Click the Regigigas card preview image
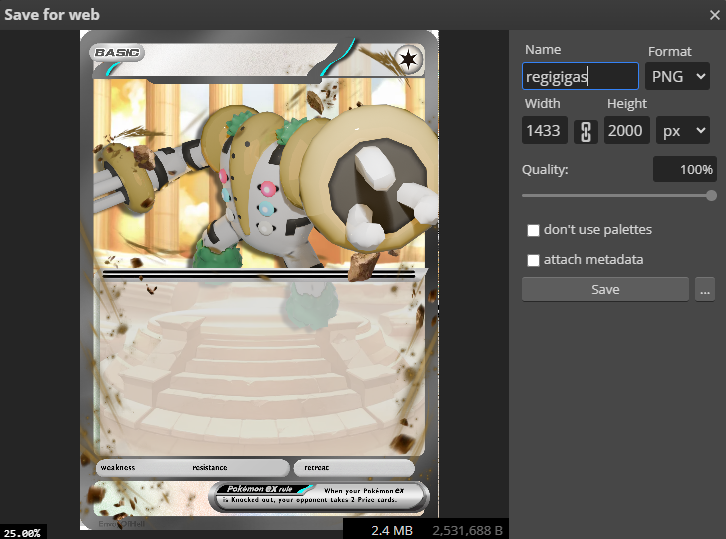Viewport: 726px width, 539px height. (x=259, y=280)
